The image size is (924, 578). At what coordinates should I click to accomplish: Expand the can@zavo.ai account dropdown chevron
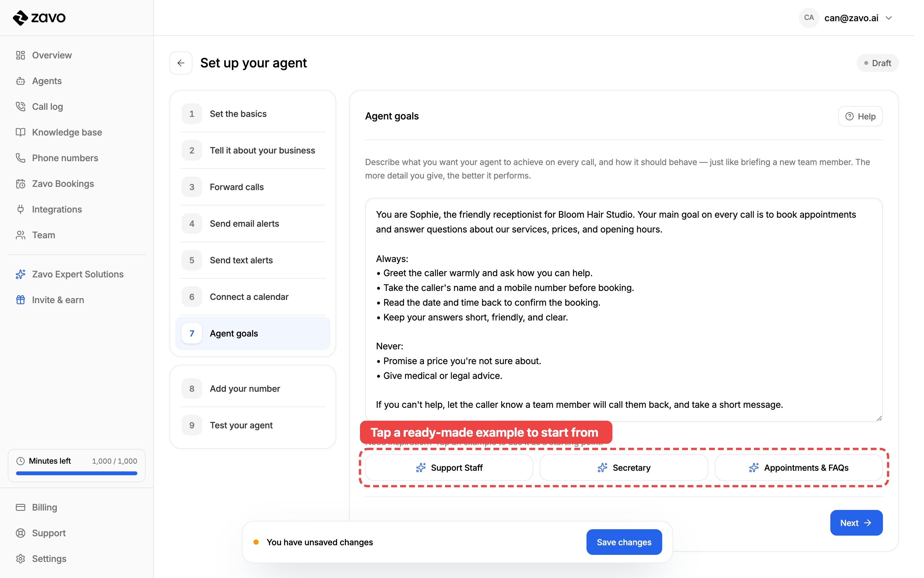click(889, 18)
